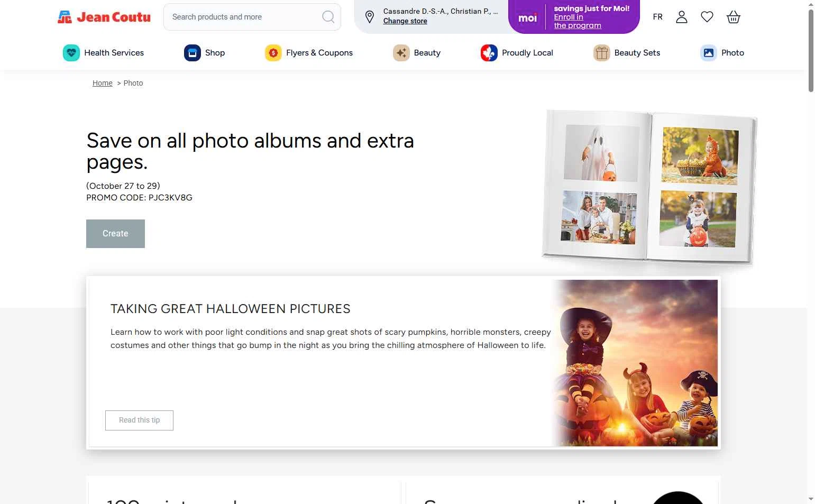Click the Photo picture icon
This screenshot has width=815, height=504.
click(709, 53)
